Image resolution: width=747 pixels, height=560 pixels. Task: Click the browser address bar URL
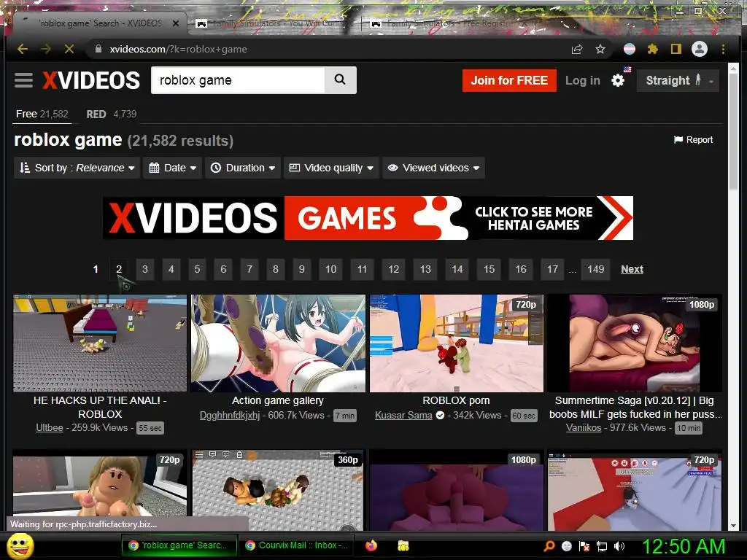[x=178, y=49]
